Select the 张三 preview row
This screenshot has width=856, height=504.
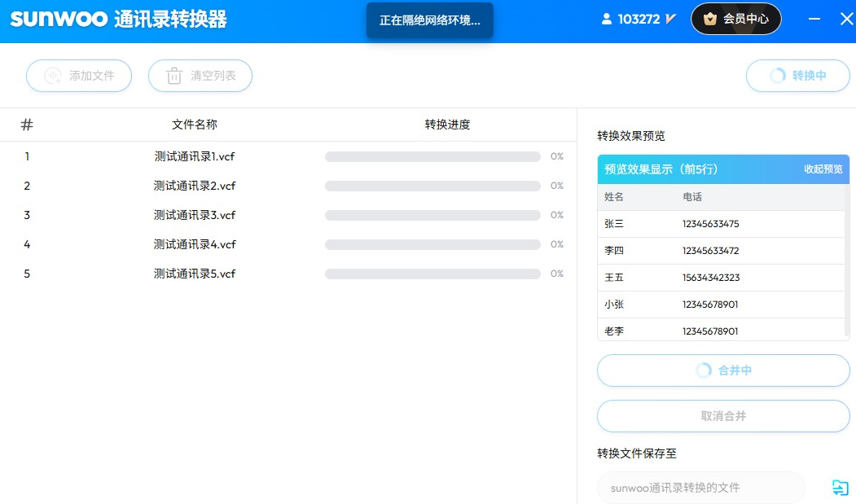721,224
